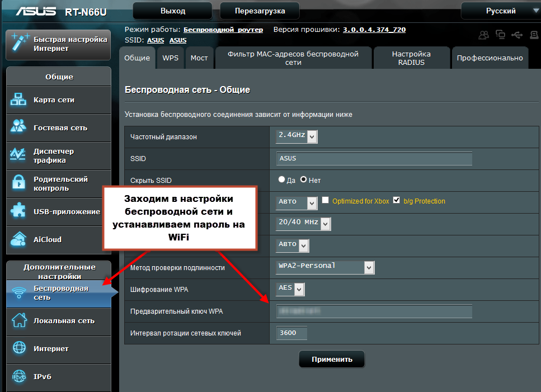Open the 2.4GHz frequency band dropdown
Image resolution: width=541 pixels, height=392 pixels.
pyautogui.click(x=297, y=136)
